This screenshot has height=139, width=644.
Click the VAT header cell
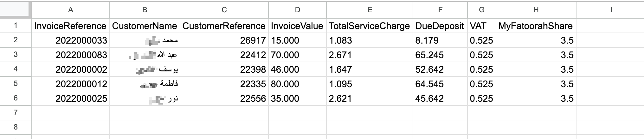[482, 26]
